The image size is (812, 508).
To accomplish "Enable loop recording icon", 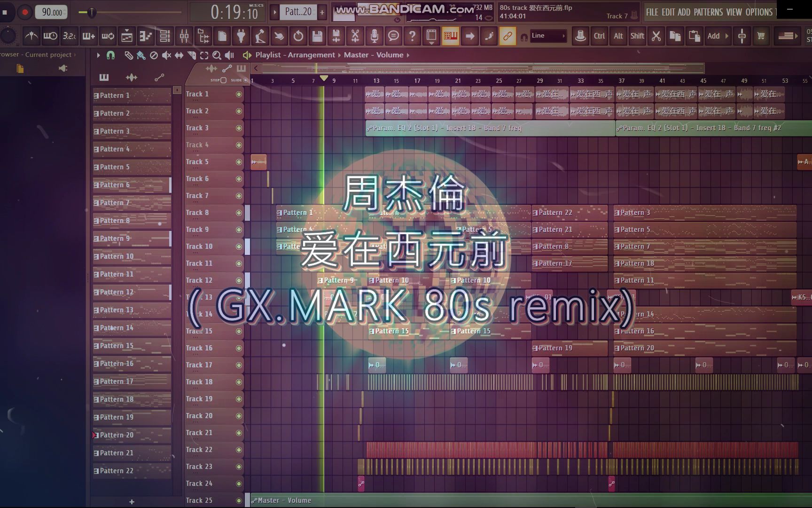I will tap(108, 36).
